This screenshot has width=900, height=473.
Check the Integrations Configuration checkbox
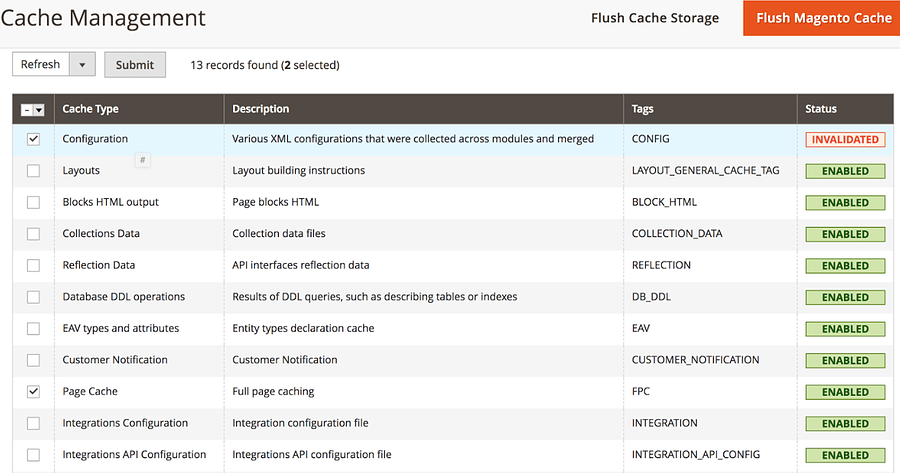click(x=33, y=423)
